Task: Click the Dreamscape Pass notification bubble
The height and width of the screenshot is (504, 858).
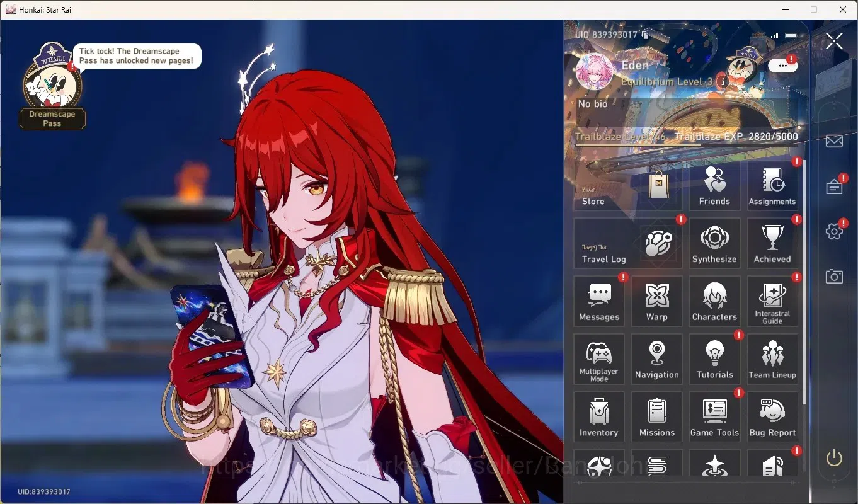Action: (x=137, y=56)
